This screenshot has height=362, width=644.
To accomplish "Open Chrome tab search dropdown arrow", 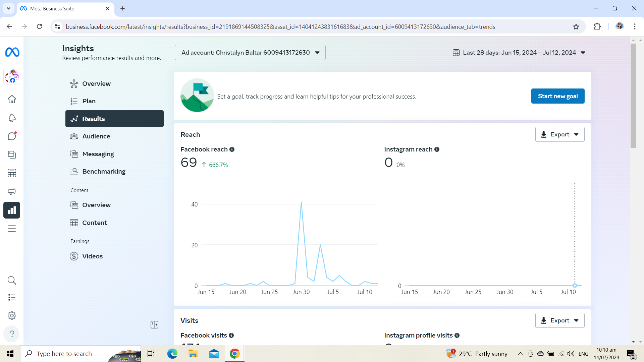I will [x=8, y=8].
